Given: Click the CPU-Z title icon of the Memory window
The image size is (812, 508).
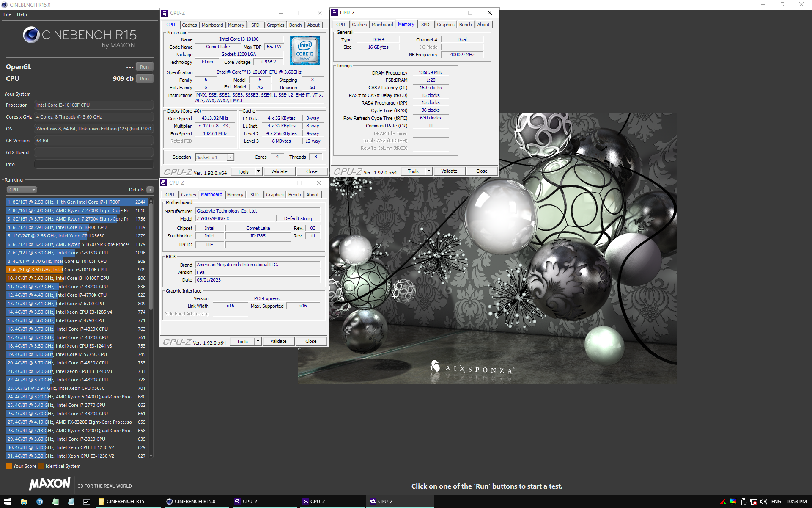Looking at the screenshot, I should pyautogui.click(x=335, y=13).
